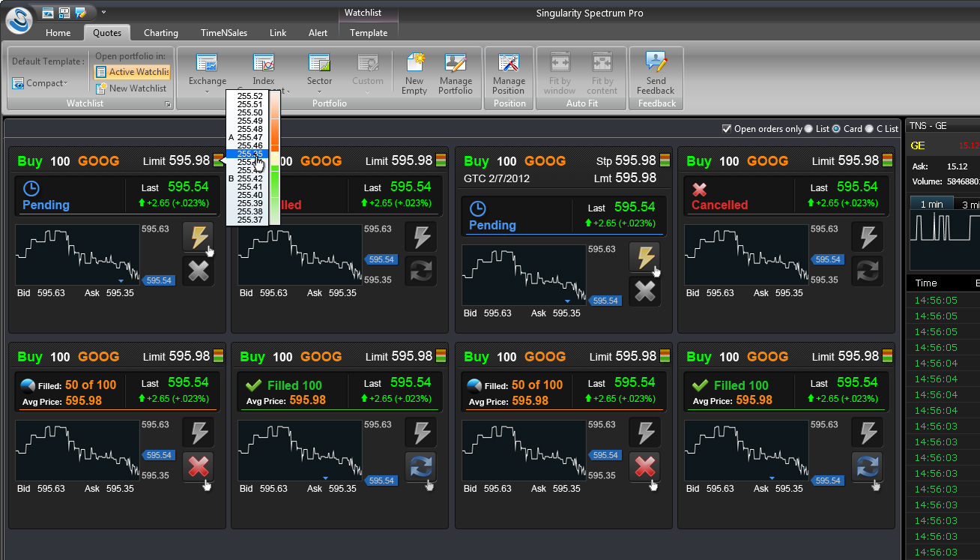Open the Singularity application orb menu

click(x=19, y=19)
